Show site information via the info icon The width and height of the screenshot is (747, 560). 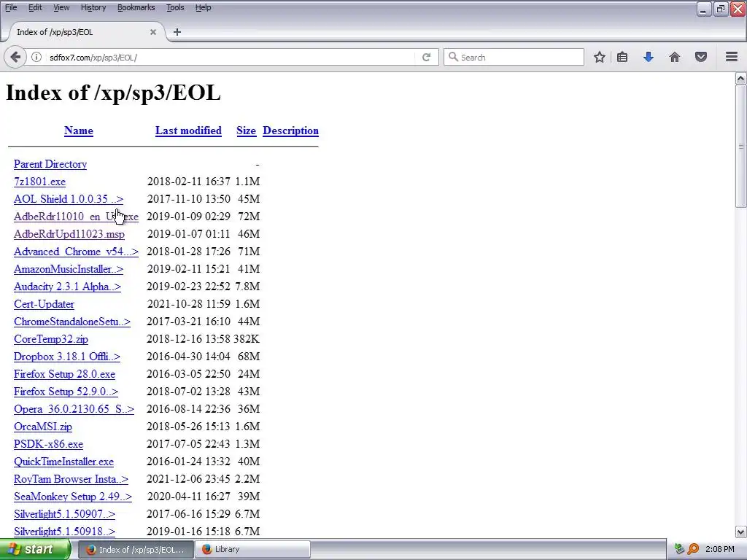36,57
